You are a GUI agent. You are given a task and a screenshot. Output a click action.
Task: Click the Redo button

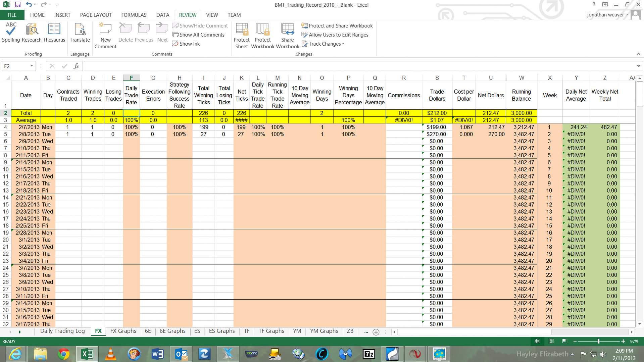click(x=43, y=5)
